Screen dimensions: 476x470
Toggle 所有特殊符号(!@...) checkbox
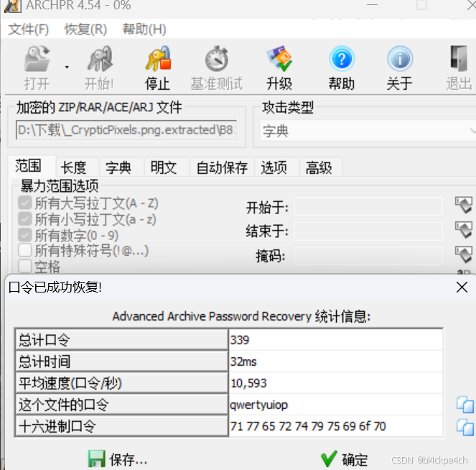coord(25,251)
